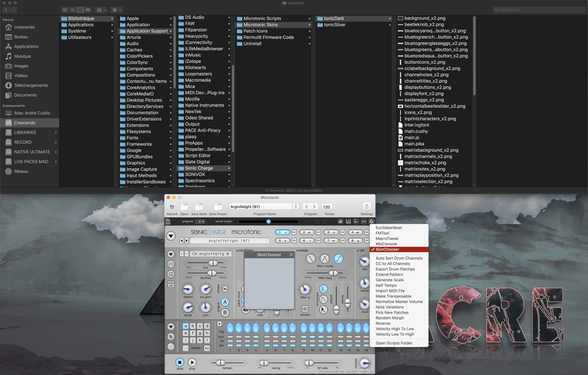Click the Finder search field
The width and height of the screenshot is (588, 375).
pos(539,10)
